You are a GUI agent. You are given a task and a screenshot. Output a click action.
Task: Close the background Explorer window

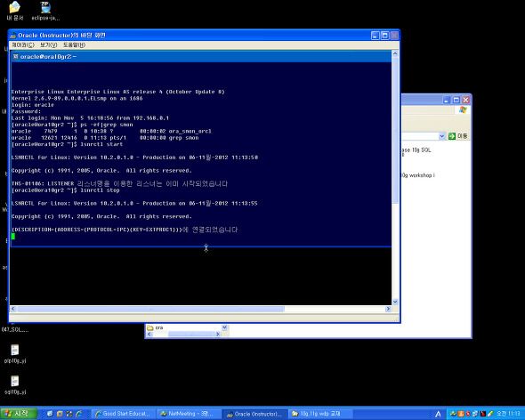point(465,101)
